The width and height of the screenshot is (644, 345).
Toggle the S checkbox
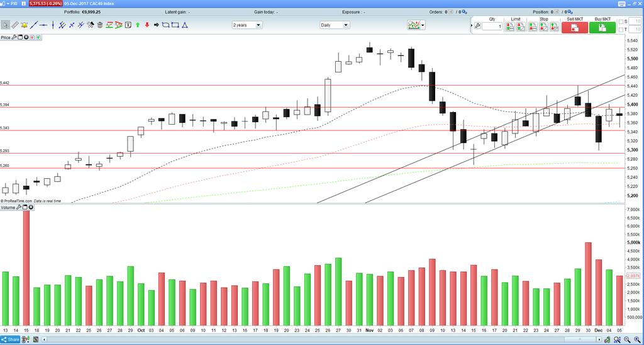click(621, 21)
